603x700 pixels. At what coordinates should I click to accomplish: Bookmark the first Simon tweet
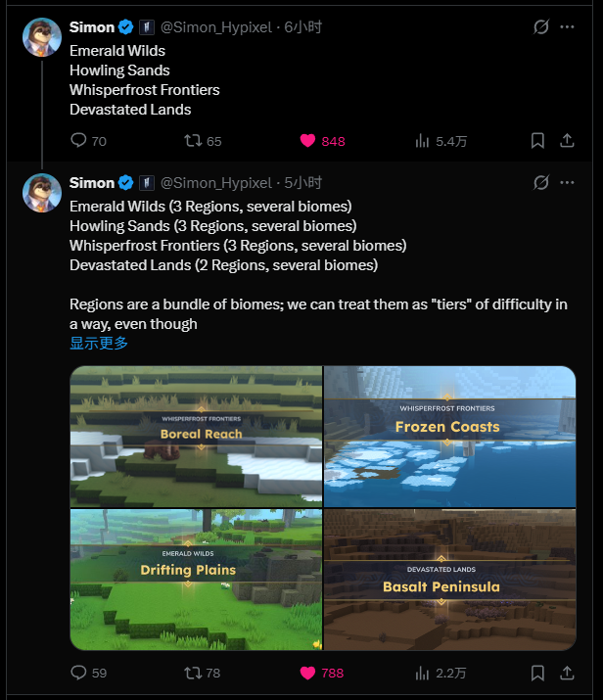tap(537, 141)
